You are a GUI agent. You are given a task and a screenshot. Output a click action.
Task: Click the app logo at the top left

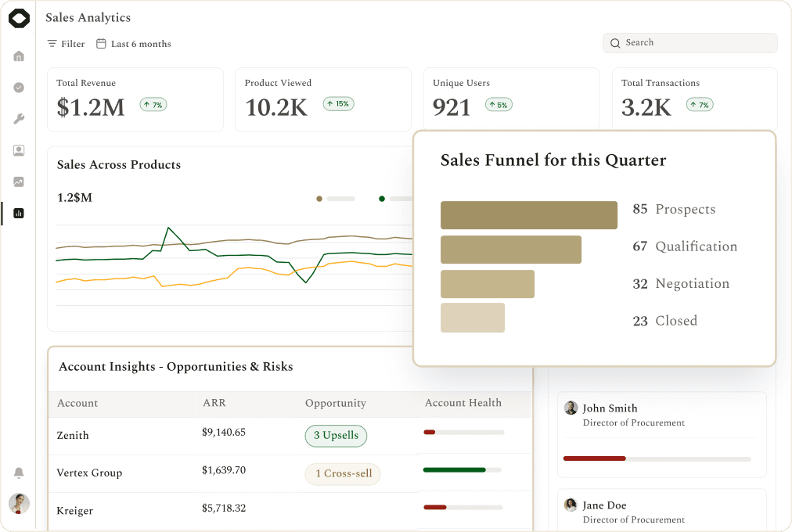[20, 18]
